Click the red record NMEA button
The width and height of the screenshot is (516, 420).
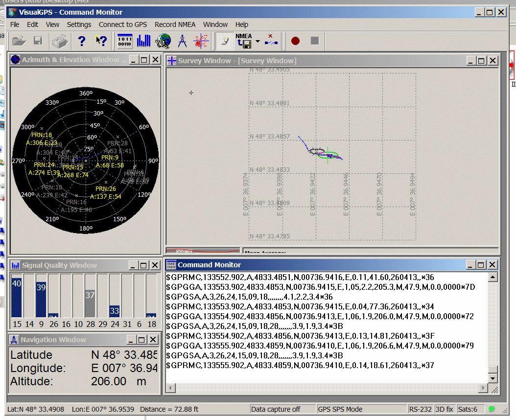point(295,41)
